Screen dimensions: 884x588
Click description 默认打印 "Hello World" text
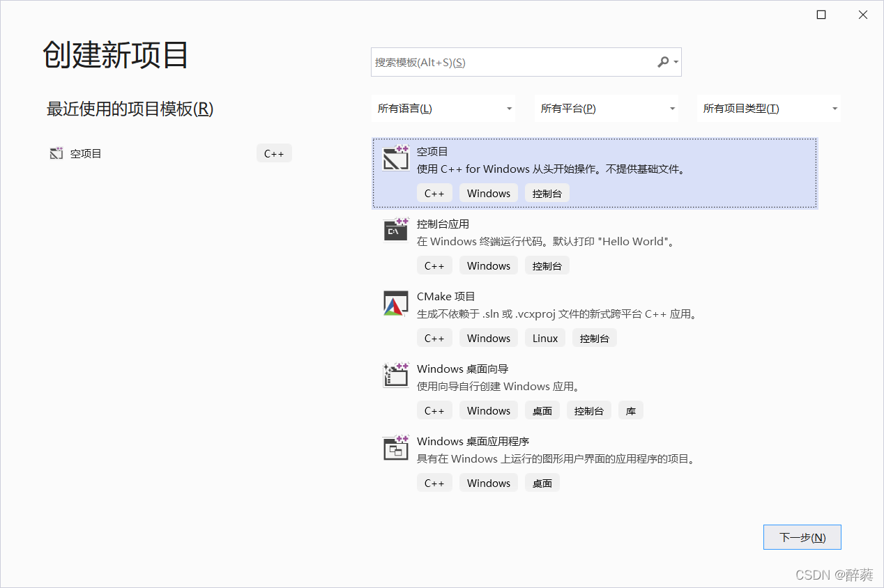click(614, 242)
